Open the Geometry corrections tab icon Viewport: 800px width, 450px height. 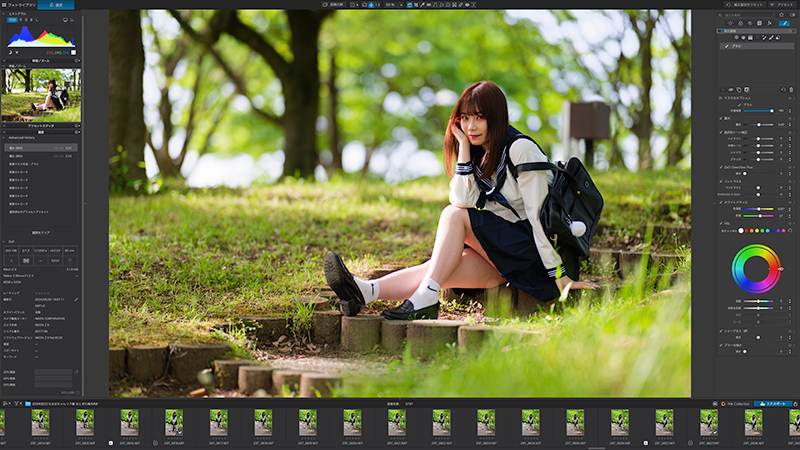point(759,23)
